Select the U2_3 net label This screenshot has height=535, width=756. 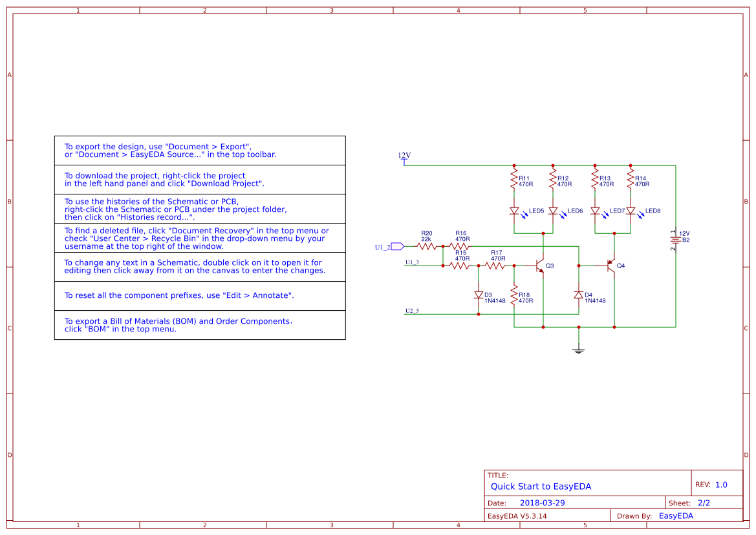[x=412, y=309]
